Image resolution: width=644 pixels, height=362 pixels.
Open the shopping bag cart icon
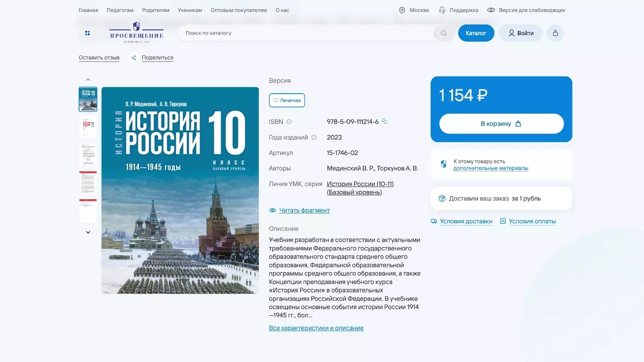pyautogui.click(x=555, y=33)
